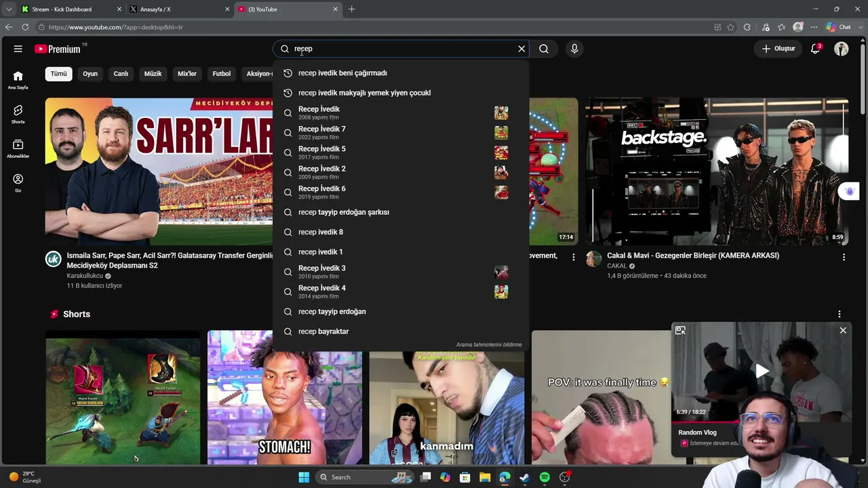Screen dimensions: 868x488
Task: Select the Oyun filter chip
Action: click(x=90, y=74)
